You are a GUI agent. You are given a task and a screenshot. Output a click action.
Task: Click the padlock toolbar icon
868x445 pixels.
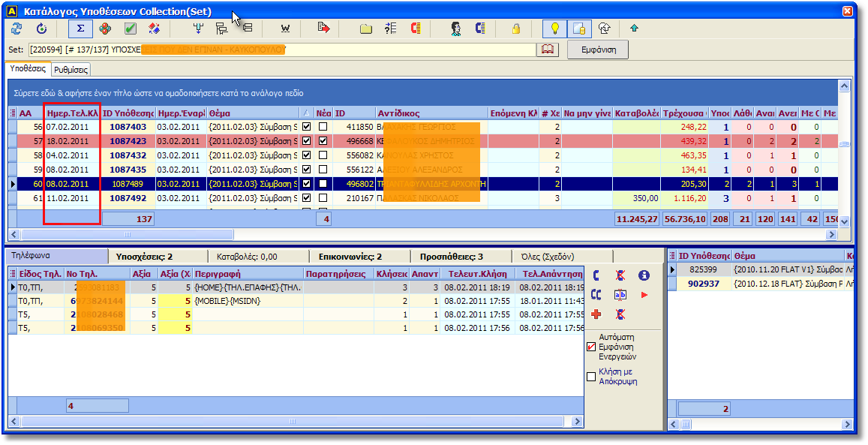[x=516, y=29]
